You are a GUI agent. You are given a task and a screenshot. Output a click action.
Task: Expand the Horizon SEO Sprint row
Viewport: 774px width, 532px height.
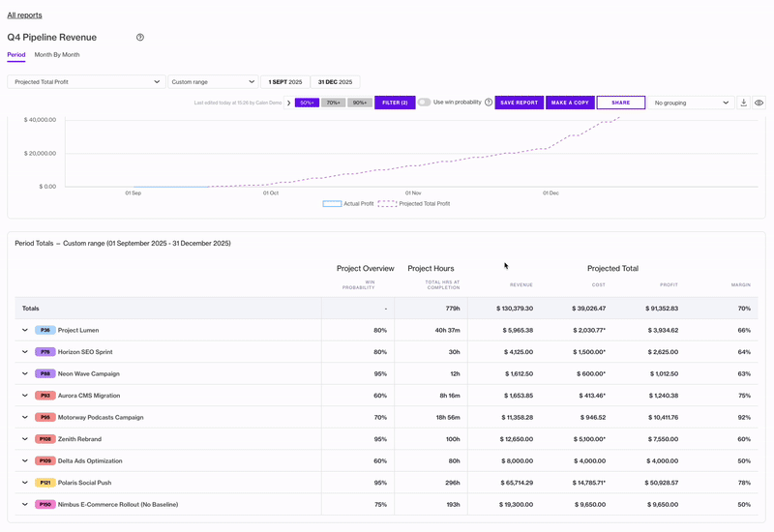(x=25, y=352)
